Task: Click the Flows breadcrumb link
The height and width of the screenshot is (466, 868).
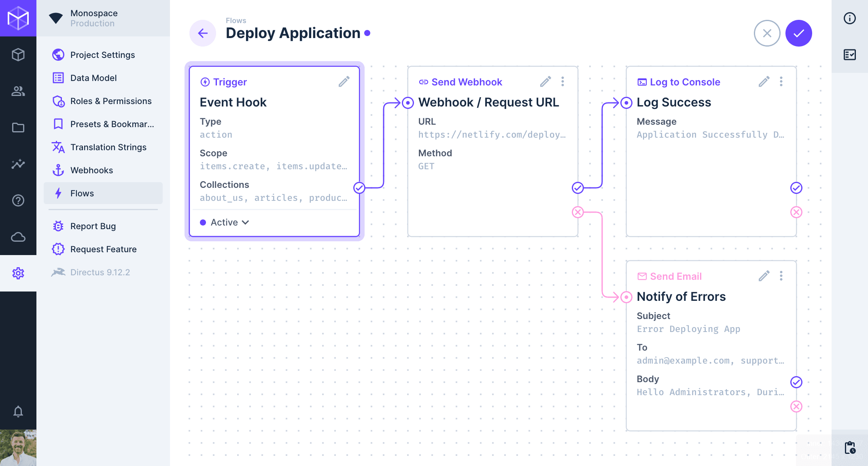Action: (236, 20)
